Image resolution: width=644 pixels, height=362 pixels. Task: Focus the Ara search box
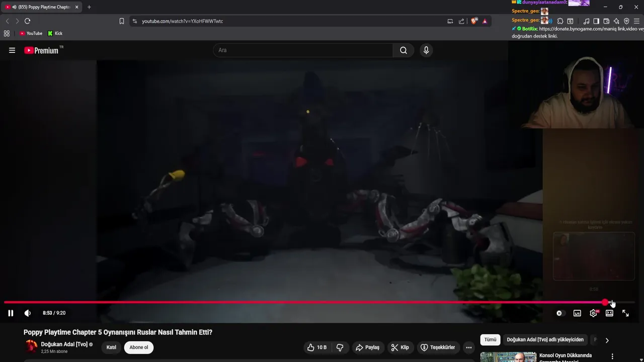[x=303, y=50]
